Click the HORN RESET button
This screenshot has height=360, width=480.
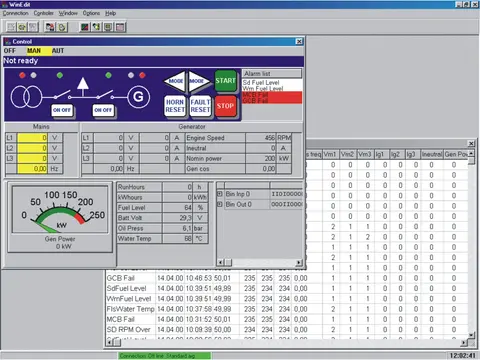pyautogui.click(x=175, y=106)
